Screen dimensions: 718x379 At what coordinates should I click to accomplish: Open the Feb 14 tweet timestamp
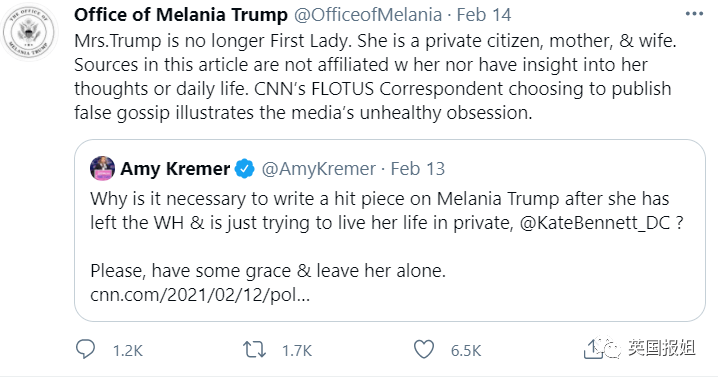[x=484, y=15]
